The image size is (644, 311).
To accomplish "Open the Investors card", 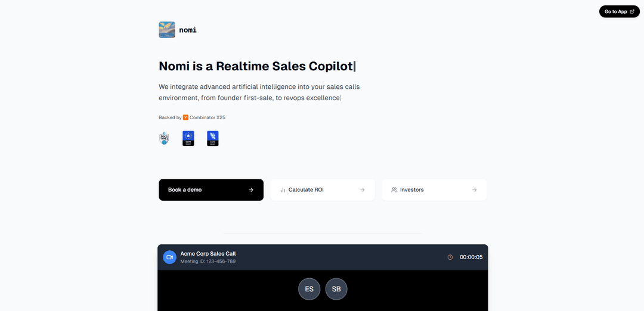I will click(434, 189).
